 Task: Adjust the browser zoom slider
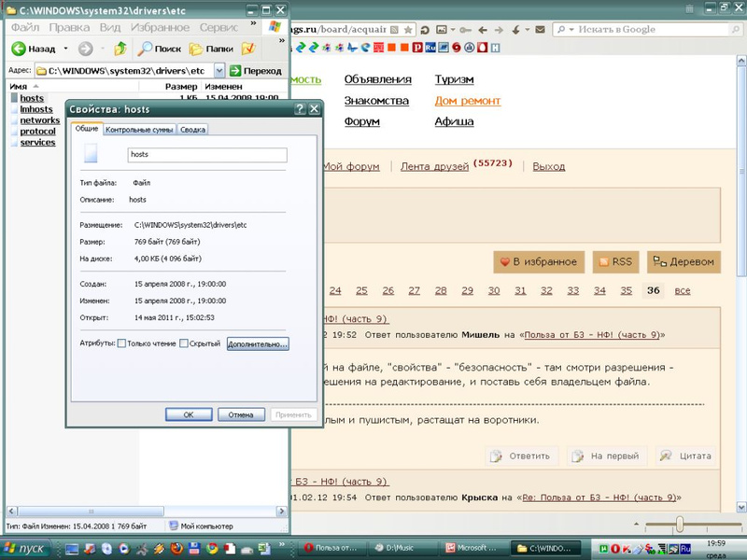point(680,525)
